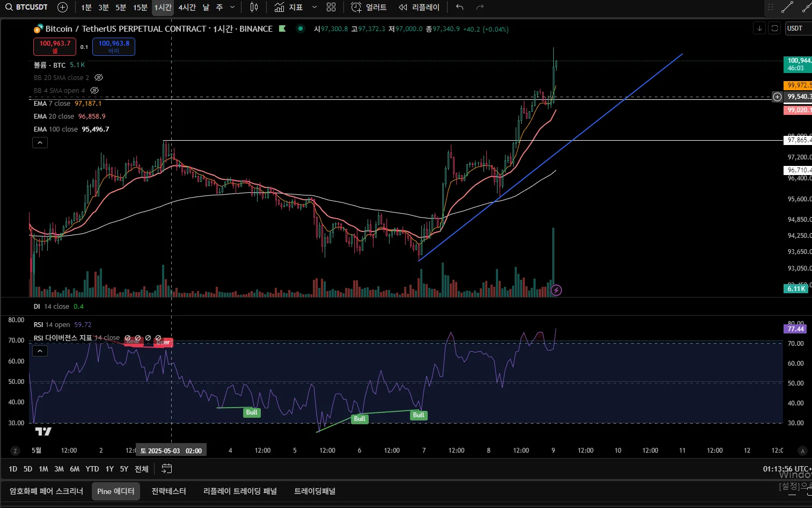Click the red 셀 sell button 100,963.7
This screenshot has width=812, height=508.
[55, 47]
